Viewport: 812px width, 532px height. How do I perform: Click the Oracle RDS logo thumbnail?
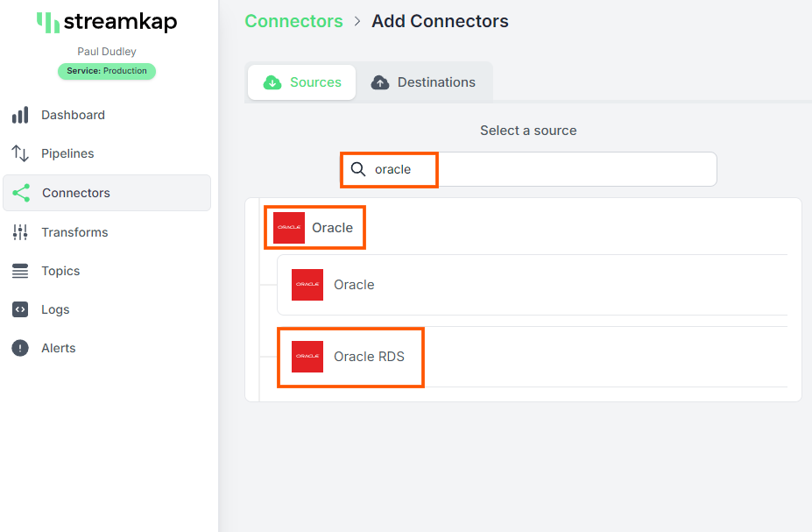click(307, 357)
